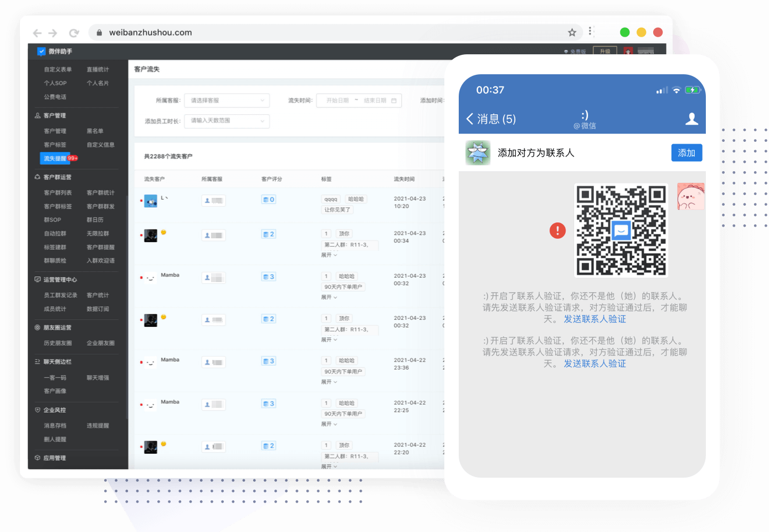This screenshot has width=769, height=532.
Task: Click the 企业风控 shield icon
Action: tap(37, 410)
